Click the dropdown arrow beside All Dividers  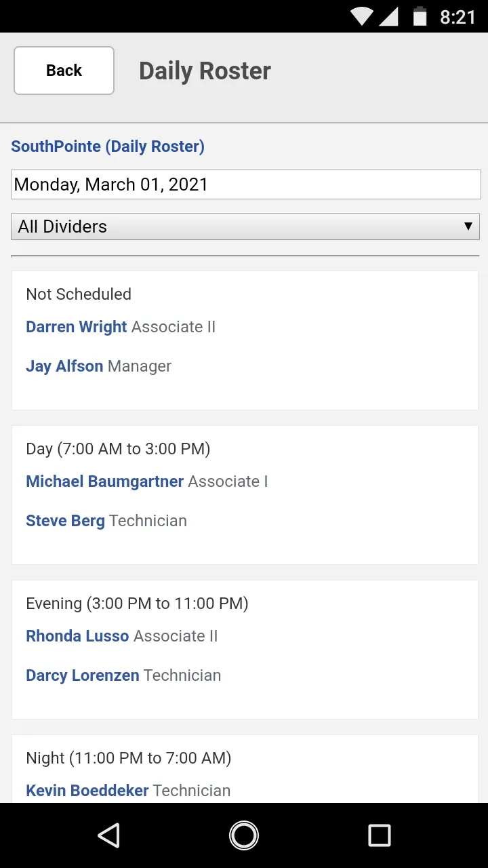tap(468, 226)
